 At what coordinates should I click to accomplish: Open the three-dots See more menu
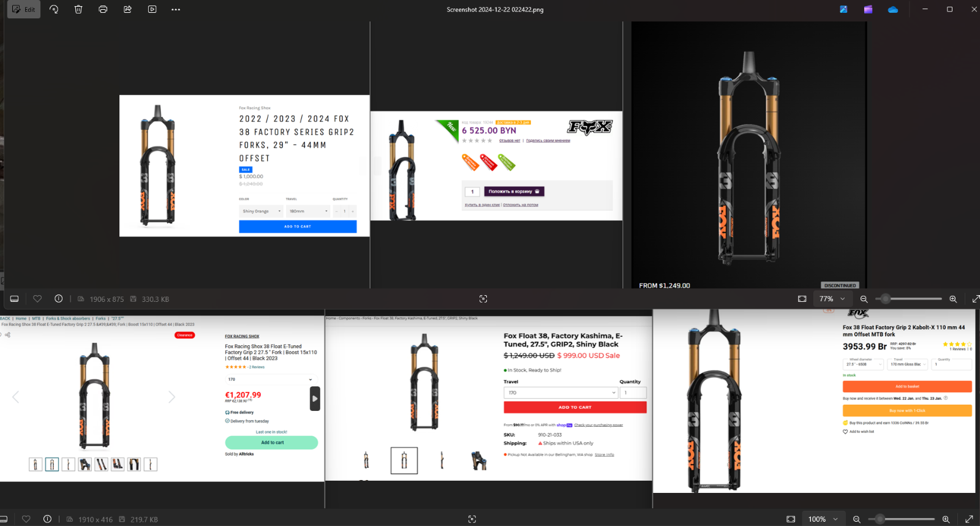click(176, 9)
